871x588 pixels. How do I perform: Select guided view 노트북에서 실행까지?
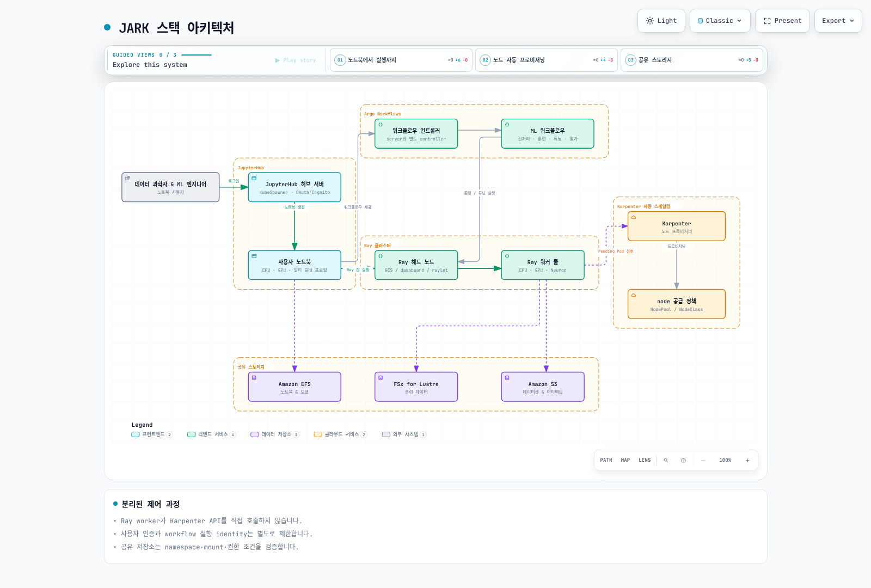(401, 60)
